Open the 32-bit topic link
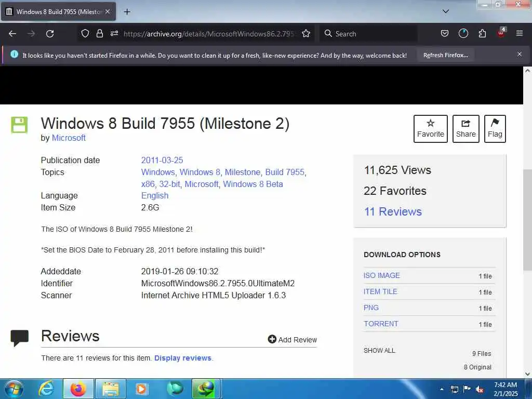The image size is (532, 399). tap(170, 184)
